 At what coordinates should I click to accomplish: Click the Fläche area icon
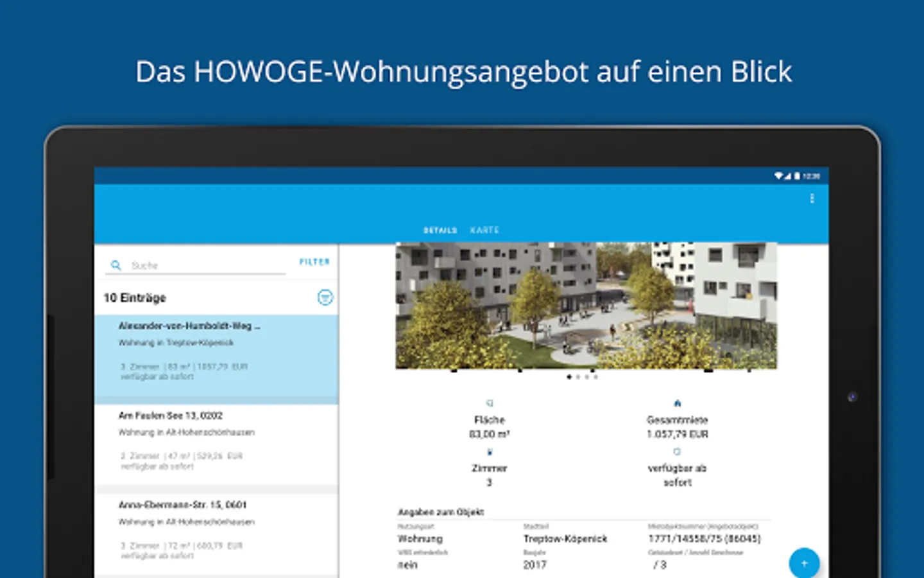[x=490, y=403]
